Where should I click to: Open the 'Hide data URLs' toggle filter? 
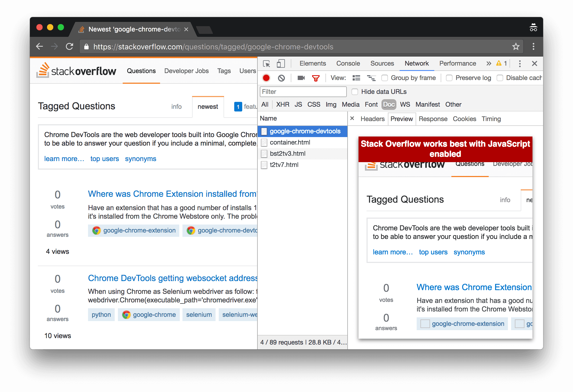355,92
